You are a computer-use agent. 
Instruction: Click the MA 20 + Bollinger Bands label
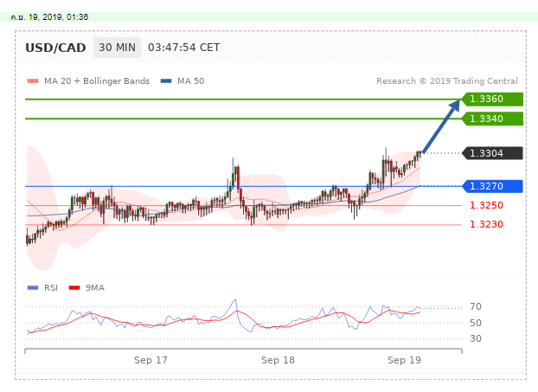[97, 81]
